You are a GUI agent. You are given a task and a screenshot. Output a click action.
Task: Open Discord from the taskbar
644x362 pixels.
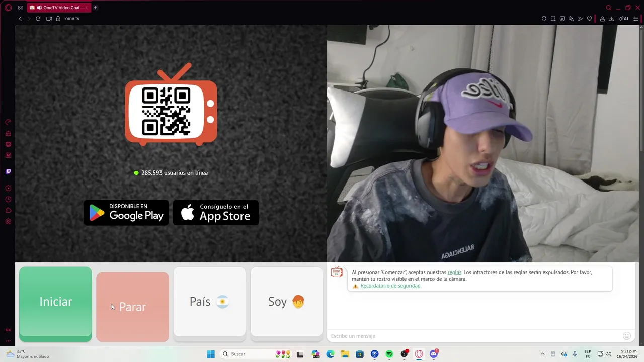click(434, 354)
